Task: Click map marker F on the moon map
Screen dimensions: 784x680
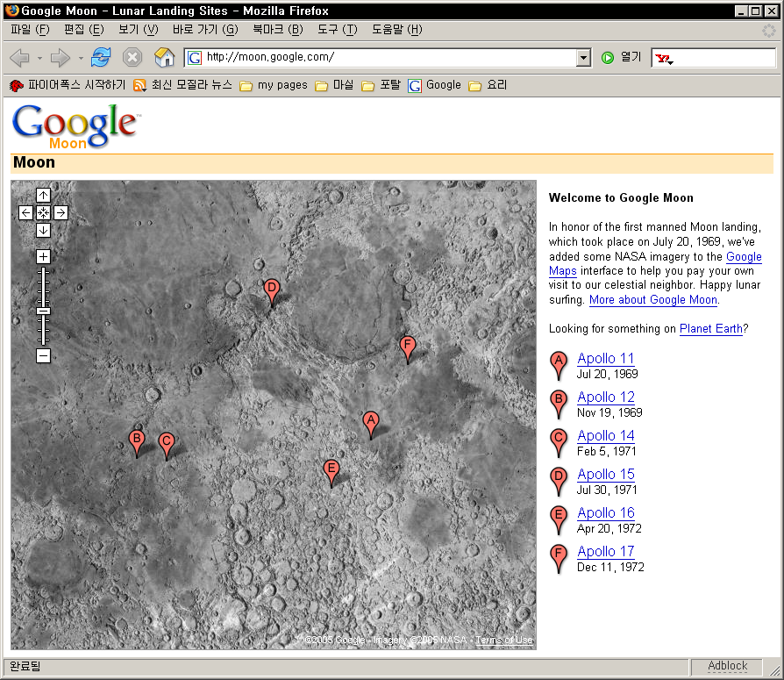Action: 408,345
